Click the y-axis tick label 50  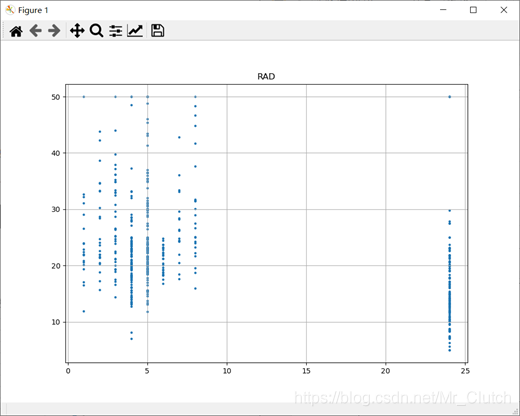56,97
